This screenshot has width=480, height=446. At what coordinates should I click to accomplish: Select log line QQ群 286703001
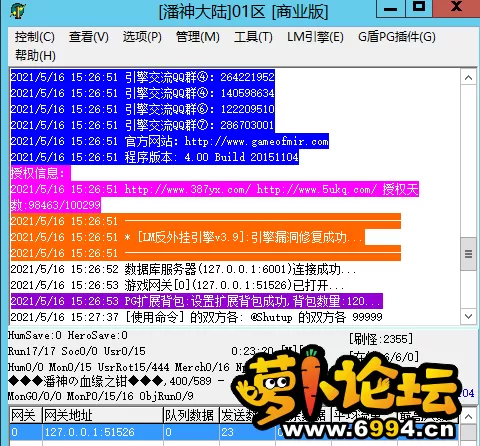(x=143, y=125)
